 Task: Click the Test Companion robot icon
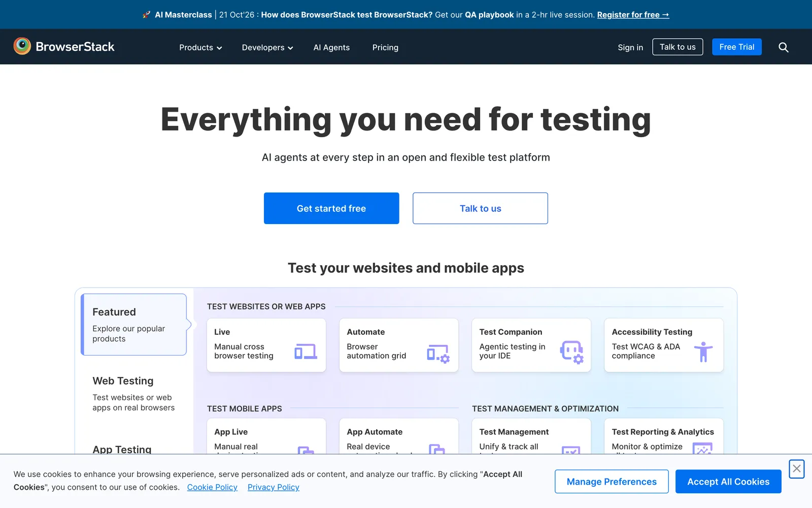coord(571,352)
